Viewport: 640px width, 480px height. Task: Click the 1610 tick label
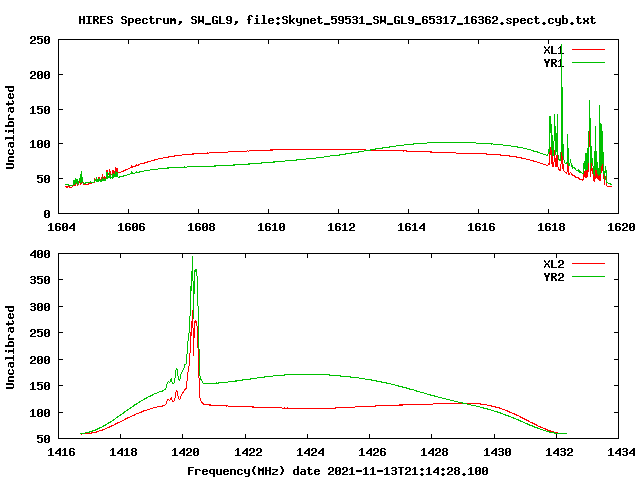tap(271, 227)
